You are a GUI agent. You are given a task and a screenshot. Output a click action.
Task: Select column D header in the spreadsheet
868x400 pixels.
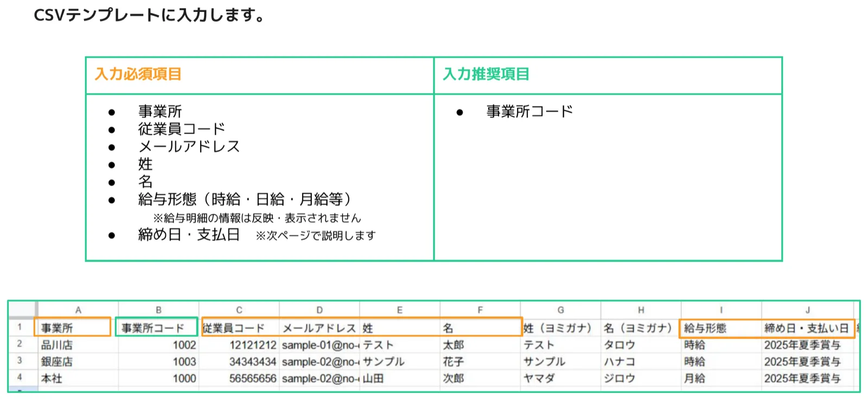pos(319,310)
